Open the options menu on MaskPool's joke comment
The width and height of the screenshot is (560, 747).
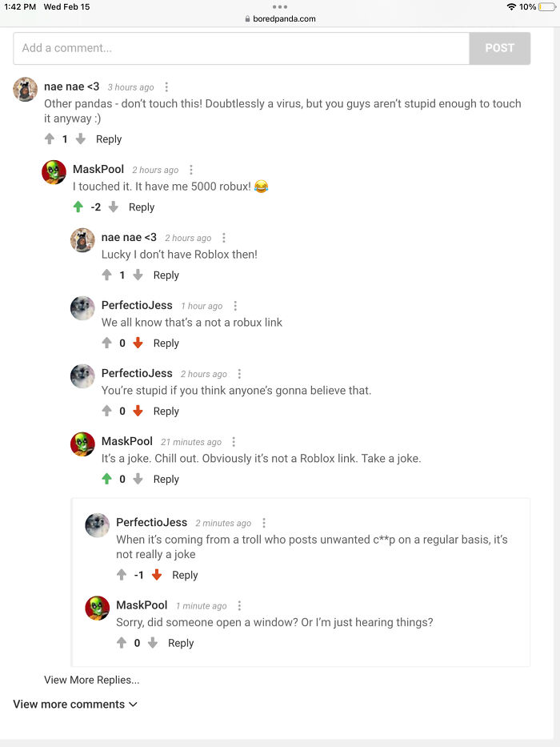pos(233,441)
